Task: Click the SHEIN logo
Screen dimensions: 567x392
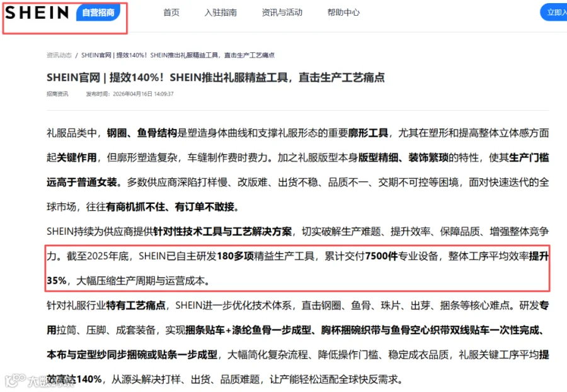Action: coord(37,13)
